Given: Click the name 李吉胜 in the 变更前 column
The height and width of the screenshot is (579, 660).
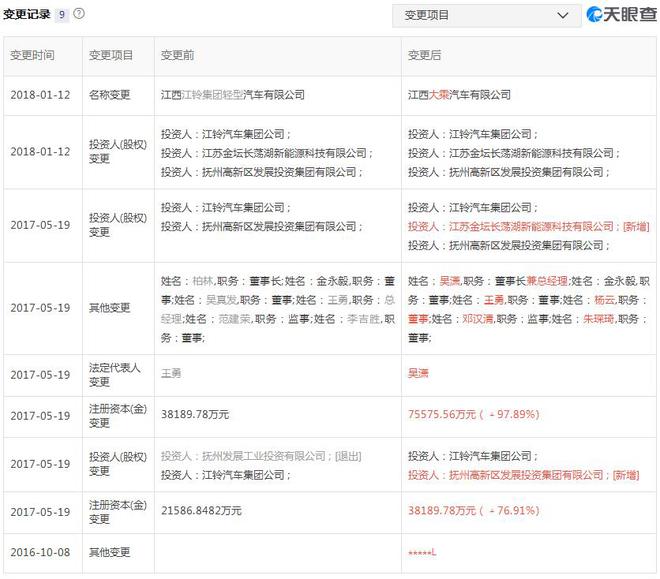Looking at the screenshot, I should point(363,319).
